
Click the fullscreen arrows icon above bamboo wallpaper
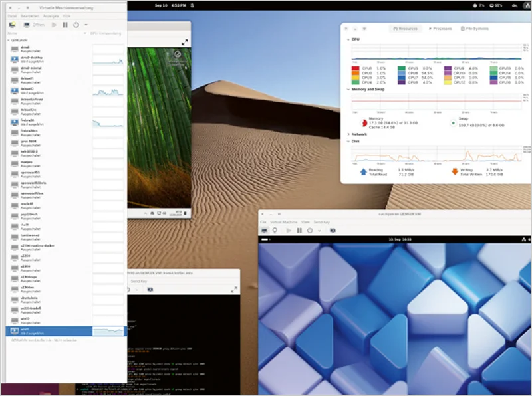coord(184,42)
